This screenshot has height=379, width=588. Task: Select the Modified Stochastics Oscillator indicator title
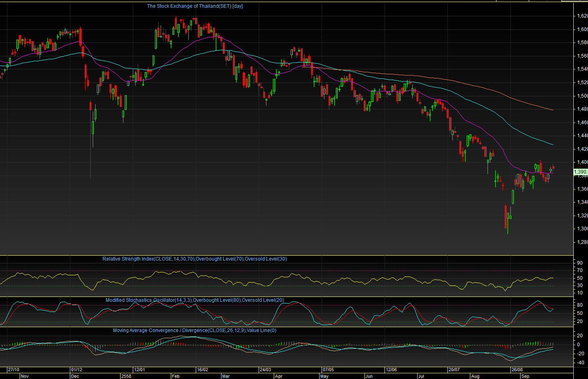[195, 300]
